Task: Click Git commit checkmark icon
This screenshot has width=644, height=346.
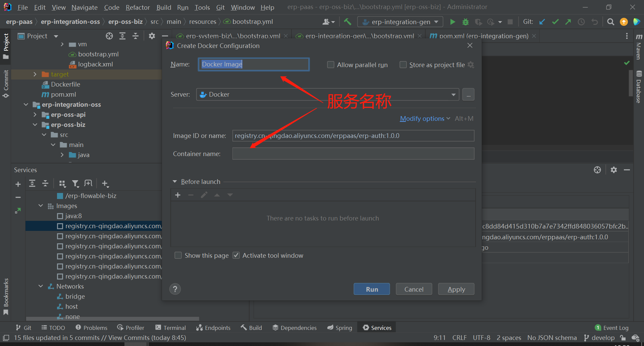Action: coord(555,22)
